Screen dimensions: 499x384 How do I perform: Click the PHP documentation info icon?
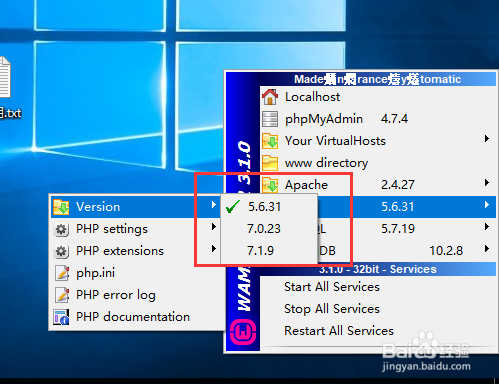[x=61, y=317]
